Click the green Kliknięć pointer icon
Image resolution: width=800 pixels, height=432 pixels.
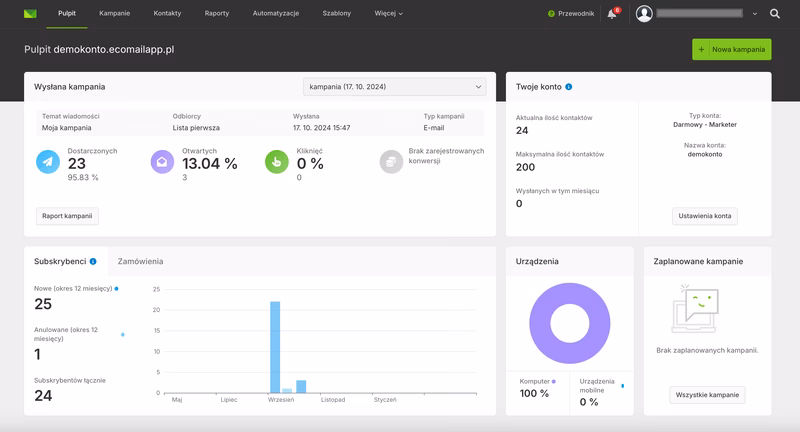point(277,161)
